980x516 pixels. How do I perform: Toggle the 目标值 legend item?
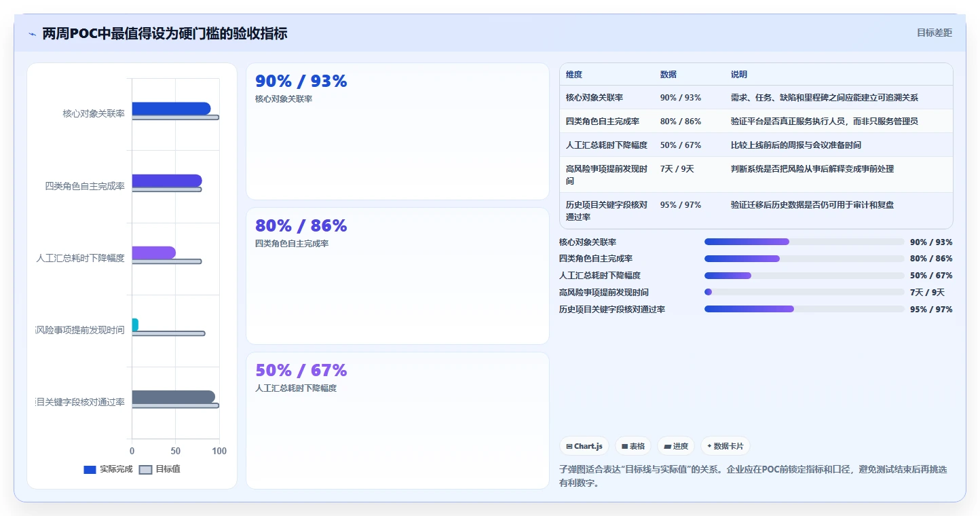[159, 469]
